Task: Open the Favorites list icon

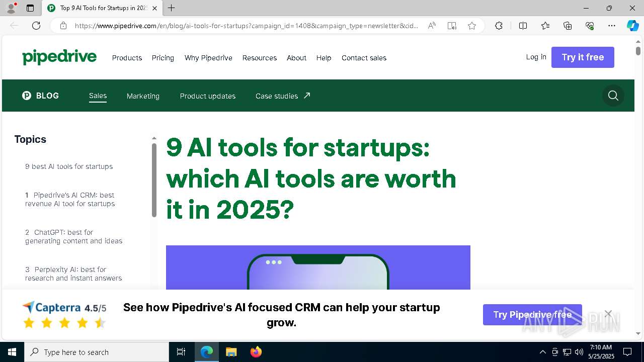Action: coord(545,26)
